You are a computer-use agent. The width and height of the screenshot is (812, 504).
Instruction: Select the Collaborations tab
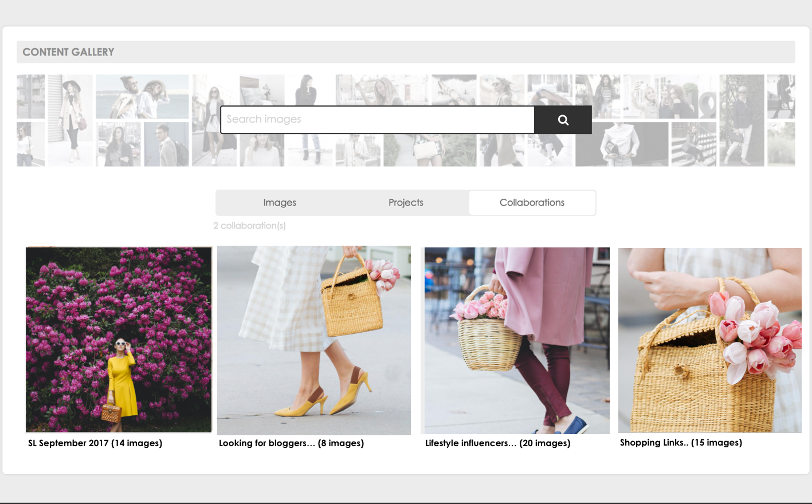pyautogui.click(x=532, y=203)
